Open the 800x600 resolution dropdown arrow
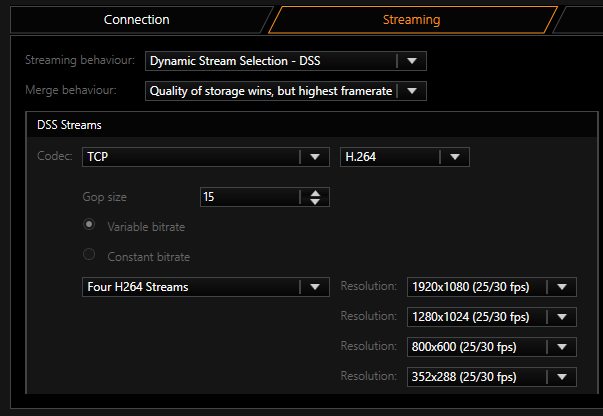 click(x=562, y=347)
